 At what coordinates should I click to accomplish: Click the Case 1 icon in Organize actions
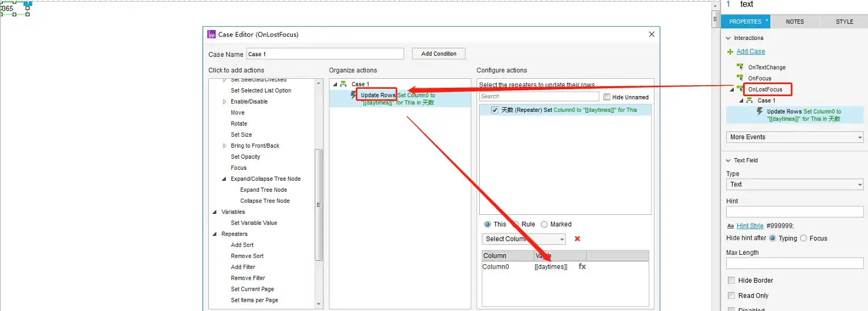[x=344, y=84]
